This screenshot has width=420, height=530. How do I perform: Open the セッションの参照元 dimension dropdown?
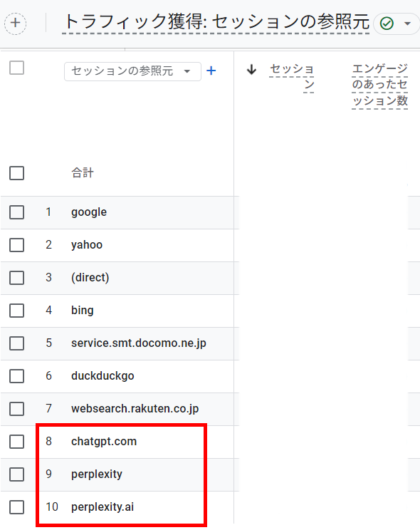(x=132, y=71)
